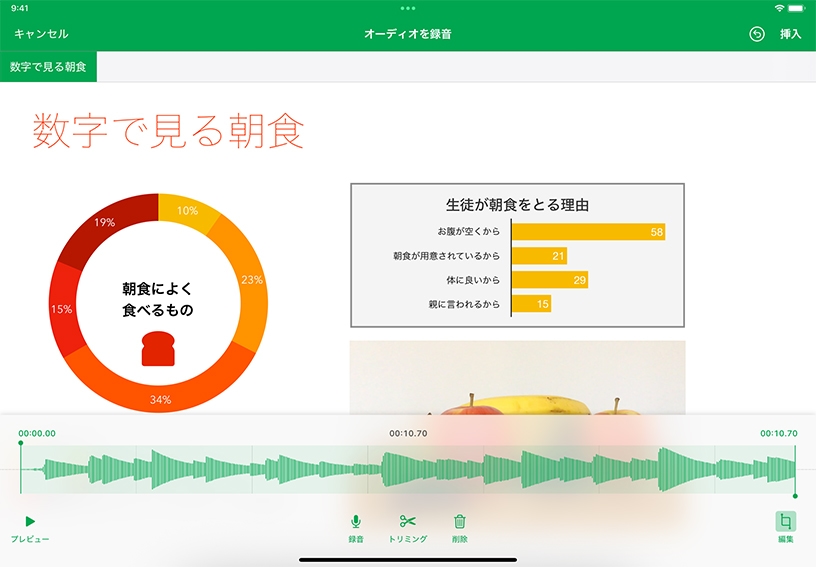
Task: Select the bar labeled 58 in chart
Action: click(588, 232)
